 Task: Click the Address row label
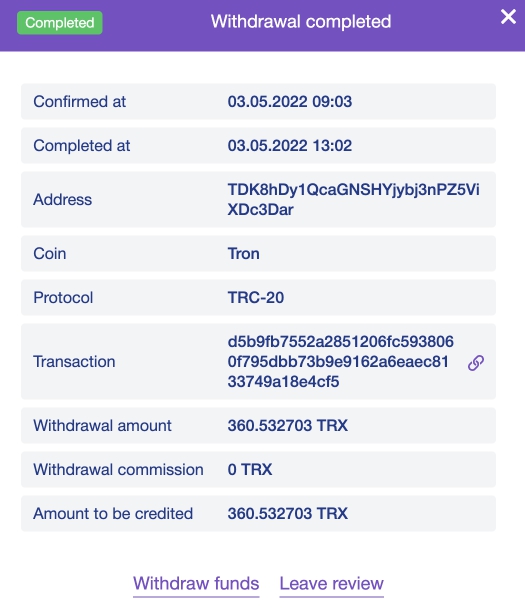[x=63, y=199]
